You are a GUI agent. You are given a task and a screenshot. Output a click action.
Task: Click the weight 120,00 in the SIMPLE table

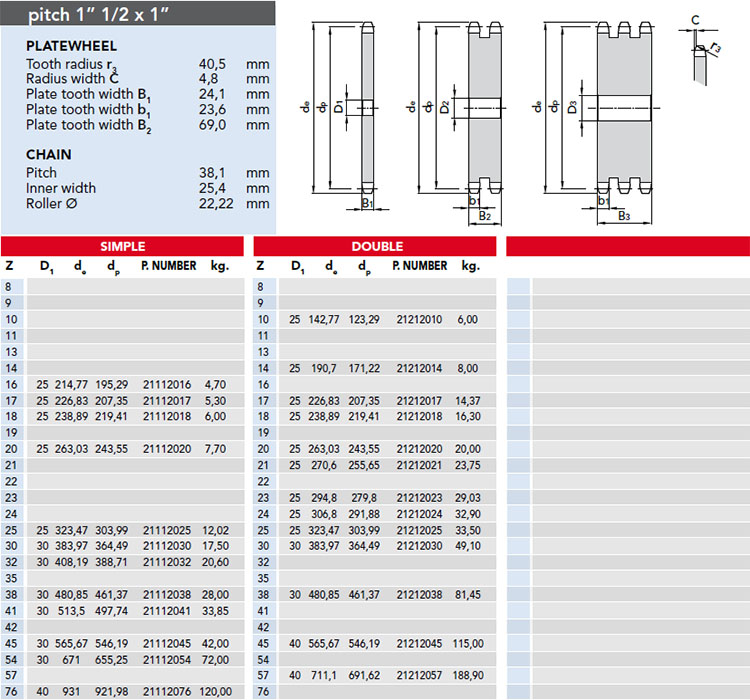[217, 691]
